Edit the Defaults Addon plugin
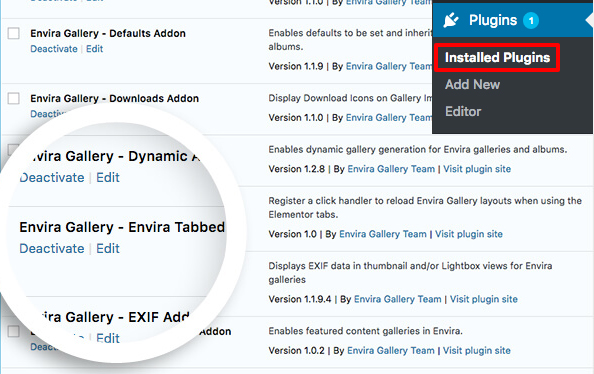 tap(94, 49)
